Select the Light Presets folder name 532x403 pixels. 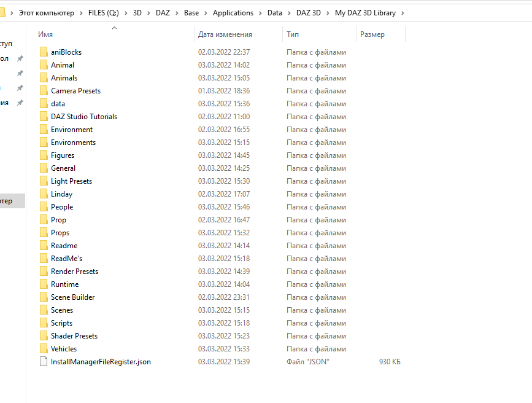pos(71,181)
